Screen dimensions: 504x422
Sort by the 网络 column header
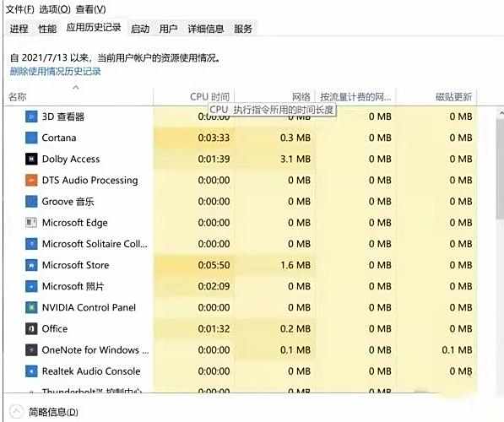(275, 97)
